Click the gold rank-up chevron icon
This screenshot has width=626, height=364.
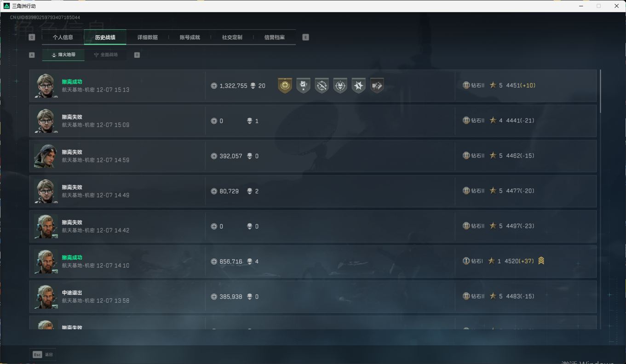(x=541, y=261)
